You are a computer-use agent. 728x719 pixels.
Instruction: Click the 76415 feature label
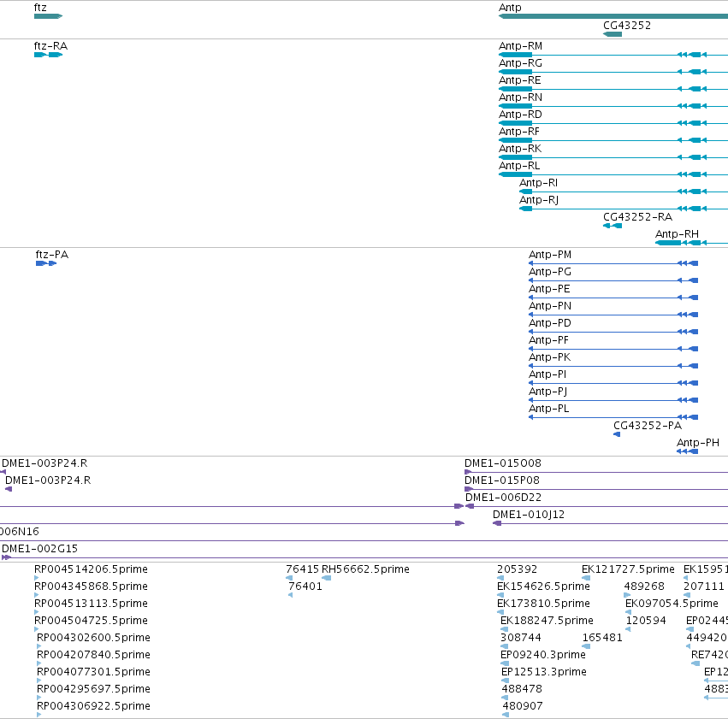(x=302, y=569)
